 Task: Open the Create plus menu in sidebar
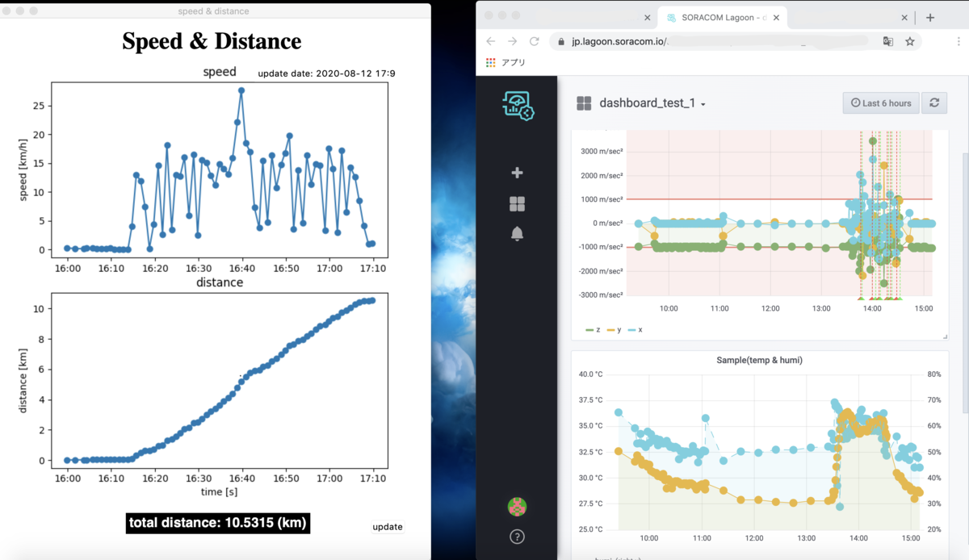click(x=518, y=173)
